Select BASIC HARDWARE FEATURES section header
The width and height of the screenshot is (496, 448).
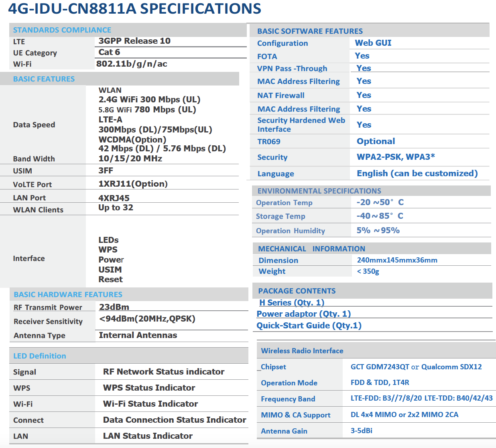click(68, 295)
